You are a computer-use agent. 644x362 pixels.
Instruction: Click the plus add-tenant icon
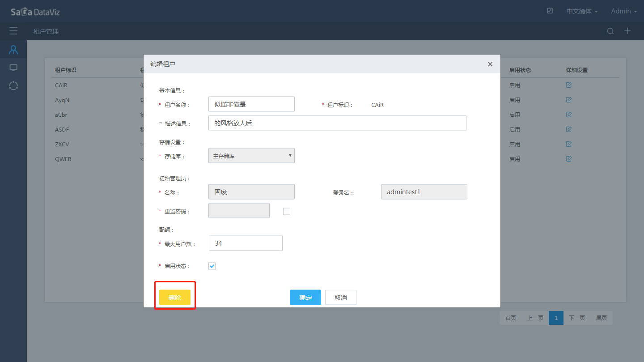[x=627, y=31]
